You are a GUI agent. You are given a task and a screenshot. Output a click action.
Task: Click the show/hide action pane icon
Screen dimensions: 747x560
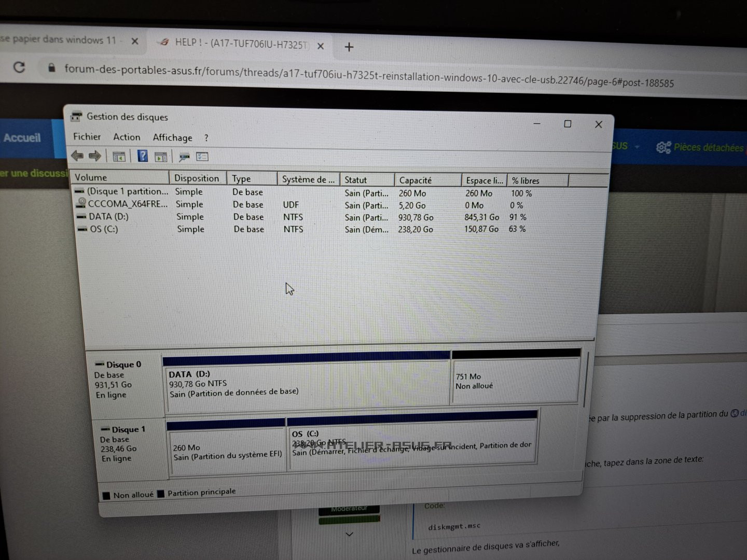click(x=161, y=157)
